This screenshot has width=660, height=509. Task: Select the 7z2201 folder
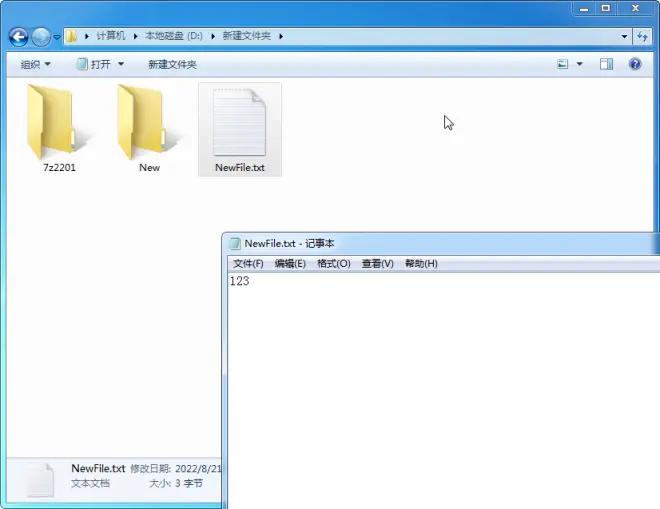pyautogui.click(x=59, y=128)
